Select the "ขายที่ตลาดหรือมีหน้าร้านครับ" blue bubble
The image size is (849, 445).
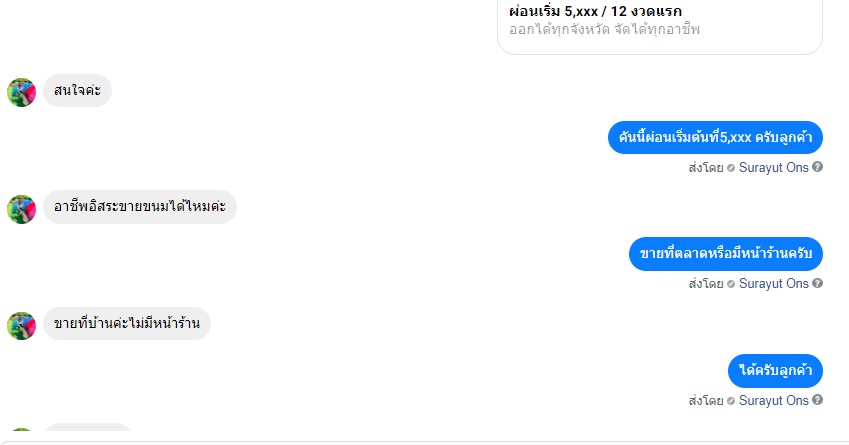coord(726,254)
